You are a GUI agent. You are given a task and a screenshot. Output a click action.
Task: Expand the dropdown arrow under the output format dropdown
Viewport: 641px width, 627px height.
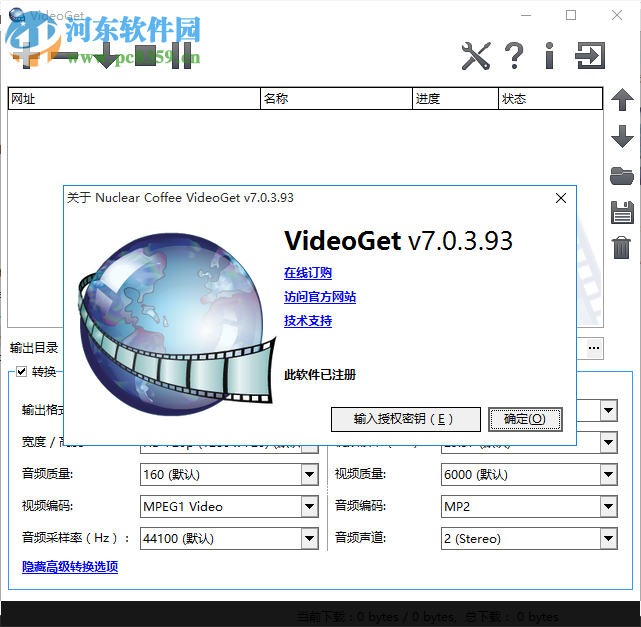coord(609,442)
